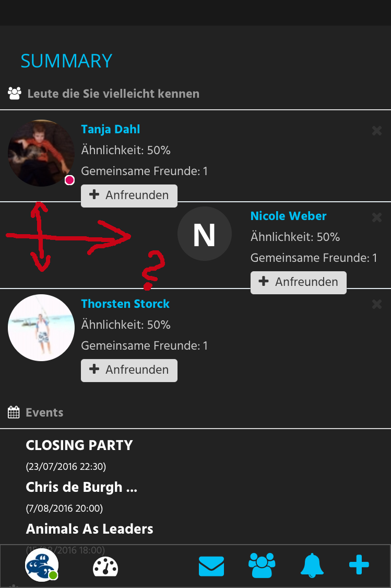This screenshot has width=391, height=588.
Task: Open the dashboard gauge icon
Action: coord(105,567)
